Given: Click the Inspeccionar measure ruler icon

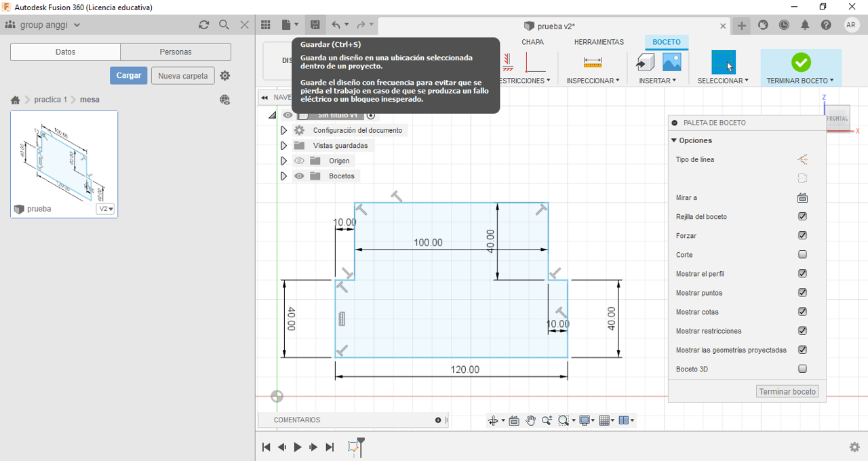Looking at the screenshot, I should (592, 62).
